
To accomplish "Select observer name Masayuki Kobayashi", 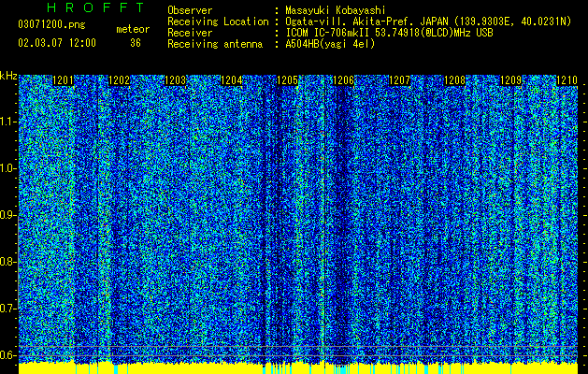I will tap(336, 10).
